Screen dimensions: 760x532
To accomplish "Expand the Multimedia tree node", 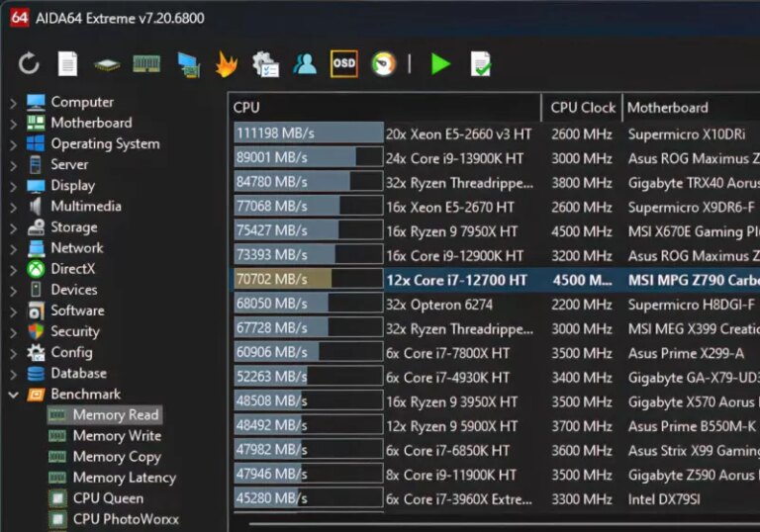I will click(x=14, y=207).
